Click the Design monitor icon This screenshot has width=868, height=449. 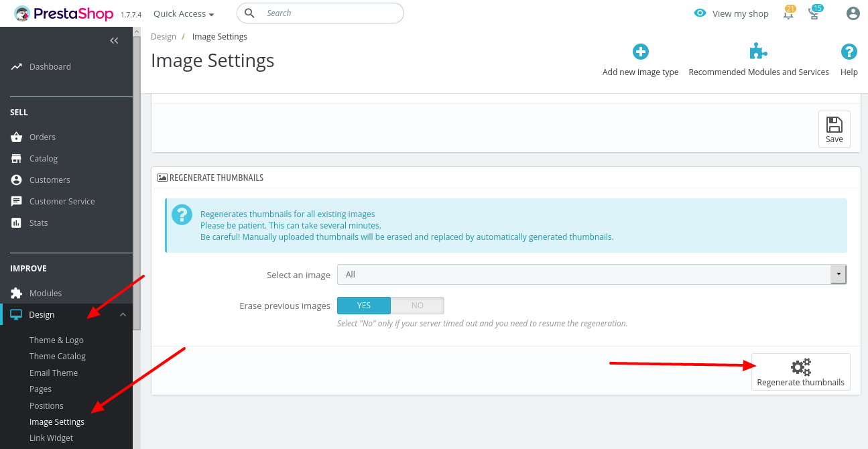pyautogui.click(x=17, y=315)
